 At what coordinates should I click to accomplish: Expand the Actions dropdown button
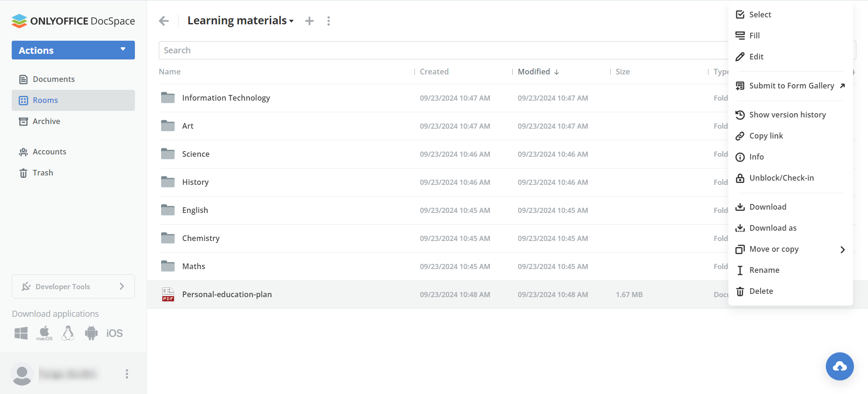click(73, 50)
